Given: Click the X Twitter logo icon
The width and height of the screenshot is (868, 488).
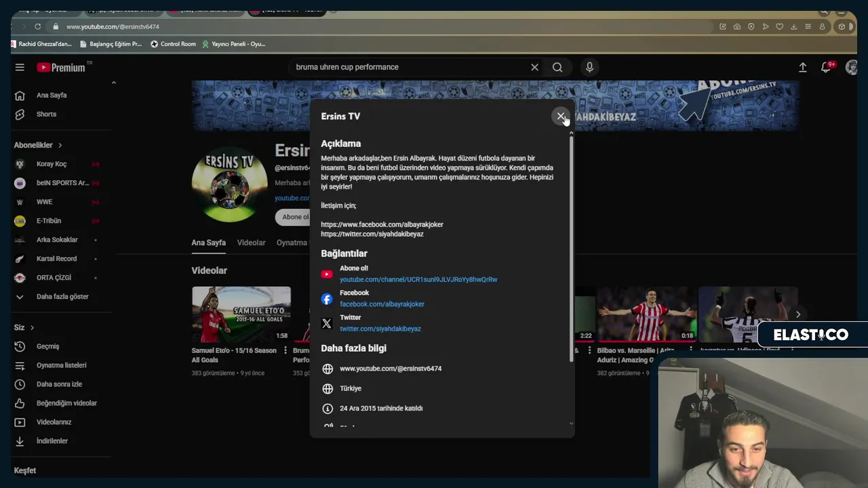Looking at the screenshot, I should (x=327, y=323).
